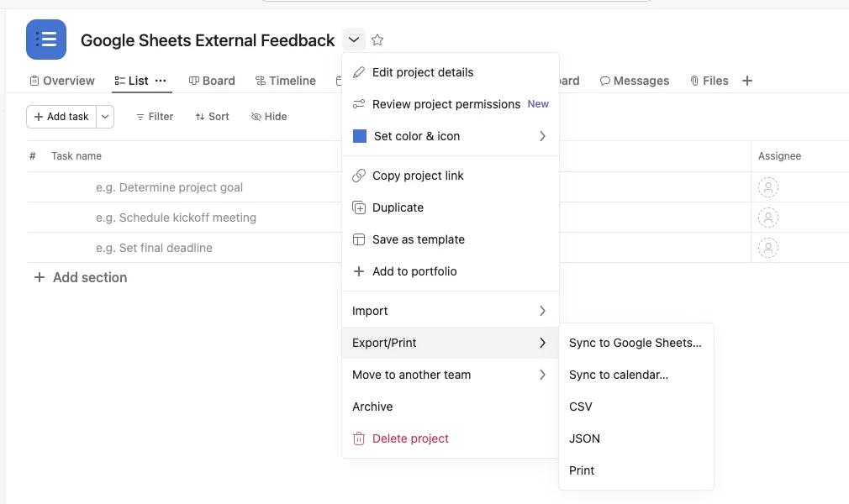Expand Move to another team submenu
Screen dimensions: 849x504
(x=450, y=375)
